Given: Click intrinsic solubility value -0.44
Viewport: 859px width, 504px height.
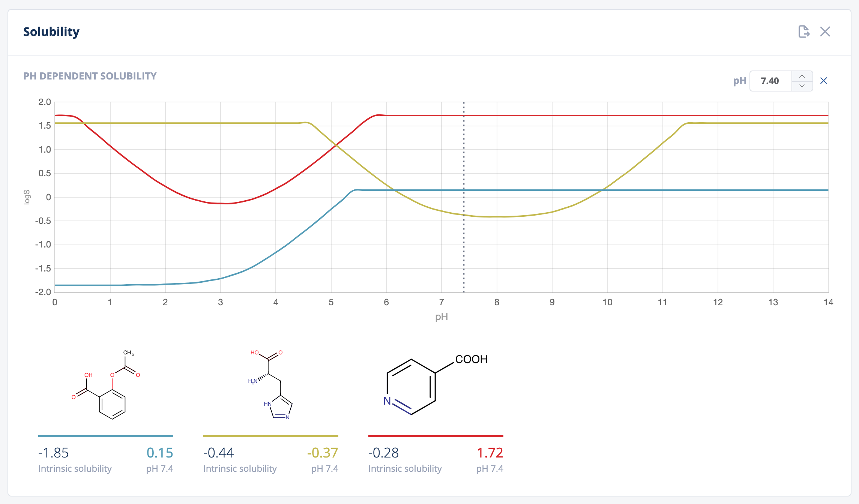Looking at the screenshot, I should [x=219, y=453].
